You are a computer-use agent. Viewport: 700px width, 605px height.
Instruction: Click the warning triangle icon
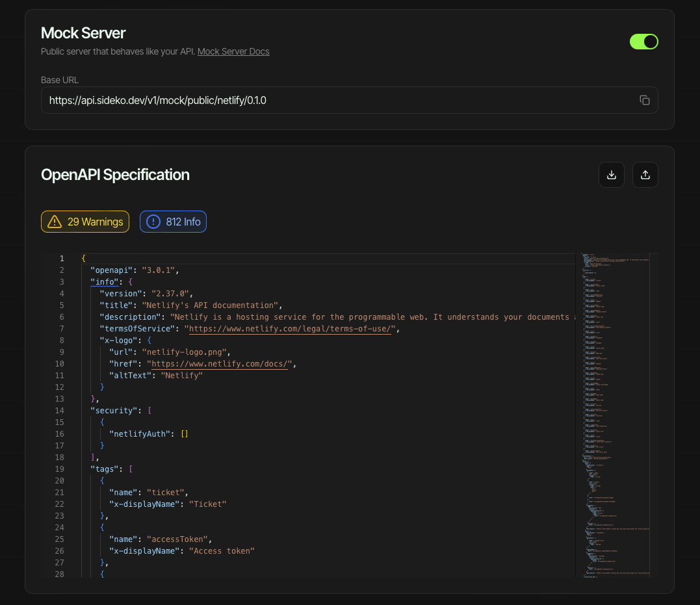55,222
